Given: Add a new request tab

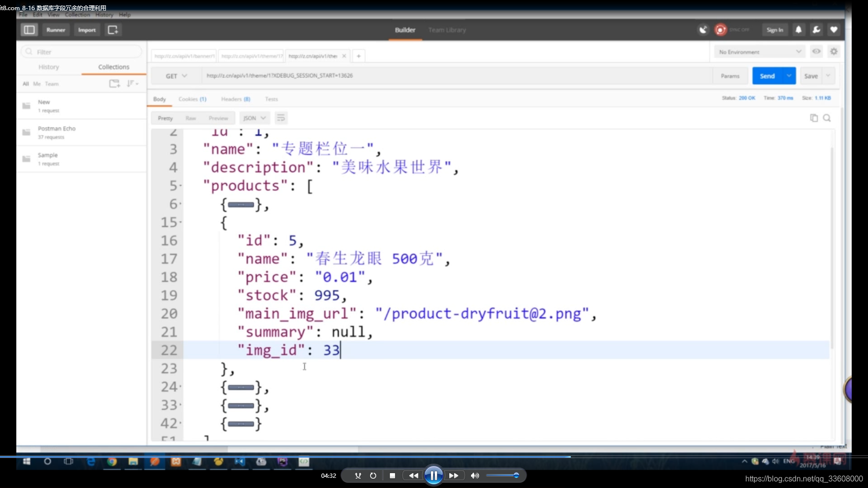Looking at the screenshot, I should pyautogui.click(x=358, y=56).
